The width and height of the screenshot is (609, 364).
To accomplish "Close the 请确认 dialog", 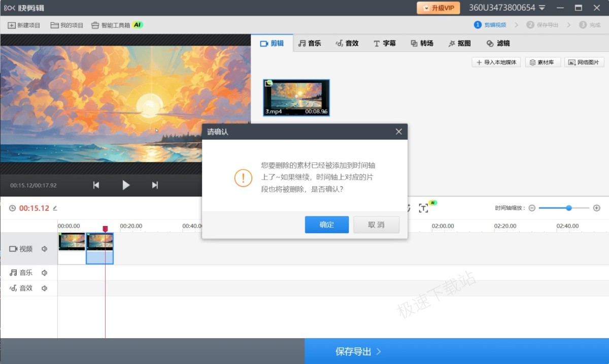I will [x=398, y=132].
